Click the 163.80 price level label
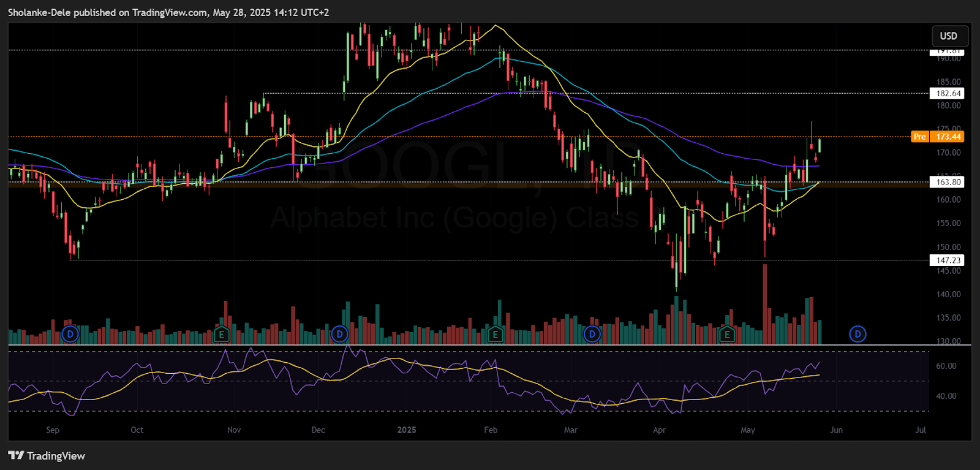This screenshot has height=470, width=980. point(947,182)
